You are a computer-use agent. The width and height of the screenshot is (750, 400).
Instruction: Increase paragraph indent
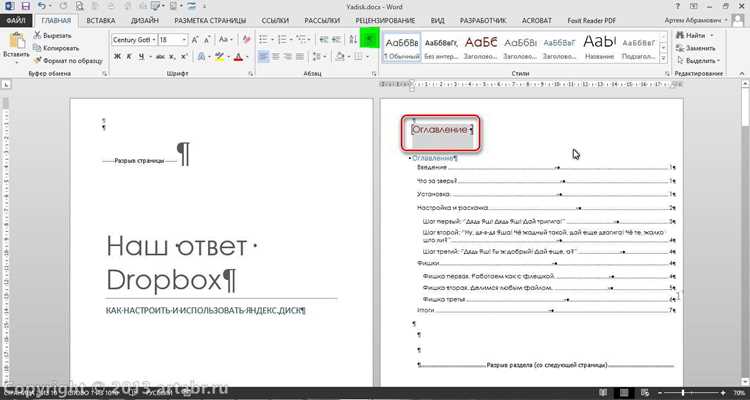click(337, 40)
